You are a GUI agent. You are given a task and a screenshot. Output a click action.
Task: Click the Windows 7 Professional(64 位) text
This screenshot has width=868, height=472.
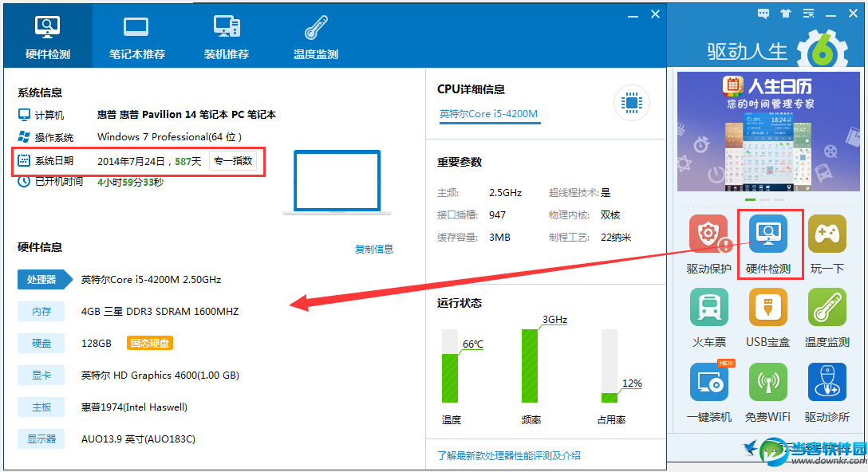[x=169, y=136]
